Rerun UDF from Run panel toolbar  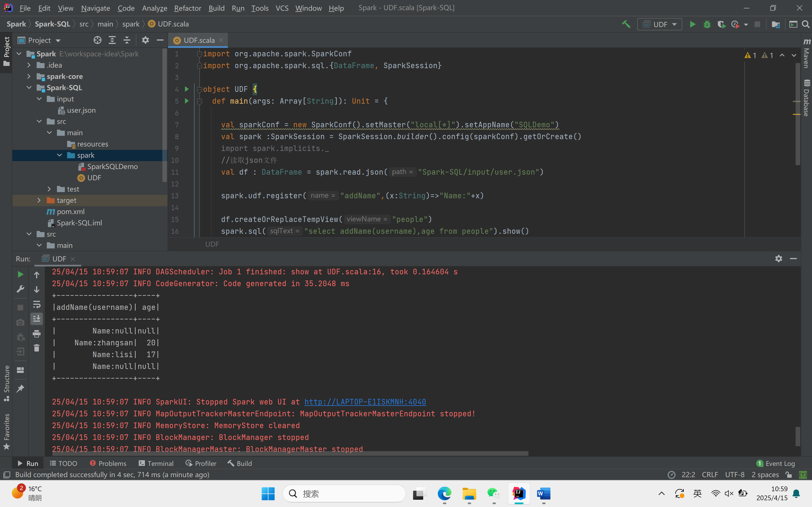(x=20, y=275)
